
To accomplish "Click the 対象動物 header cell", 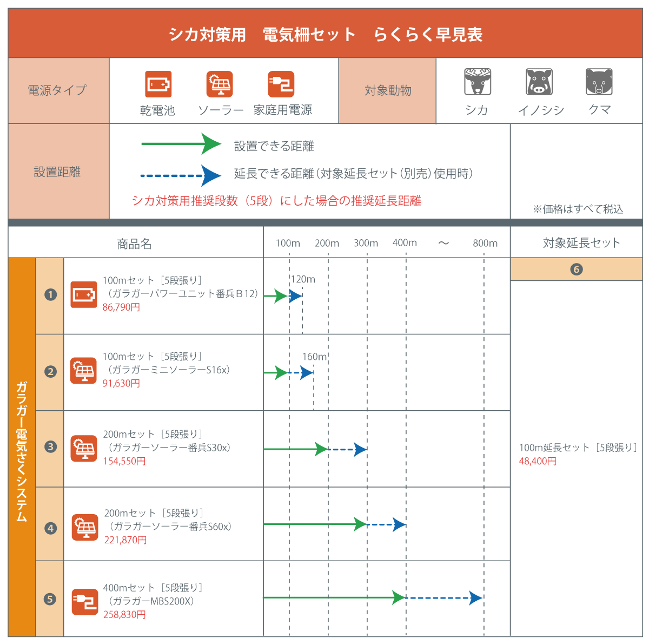I will point(387,90).
